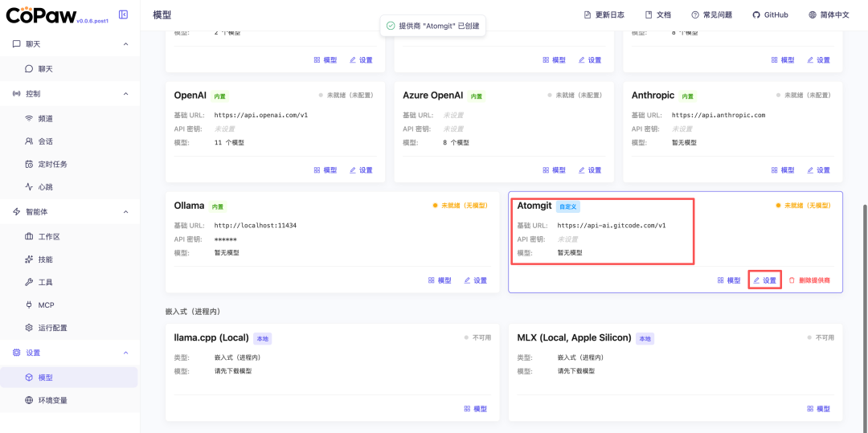868x433 pixels.
Task: Collapse the 聊天 sidebar group
Action: [125, 44]
